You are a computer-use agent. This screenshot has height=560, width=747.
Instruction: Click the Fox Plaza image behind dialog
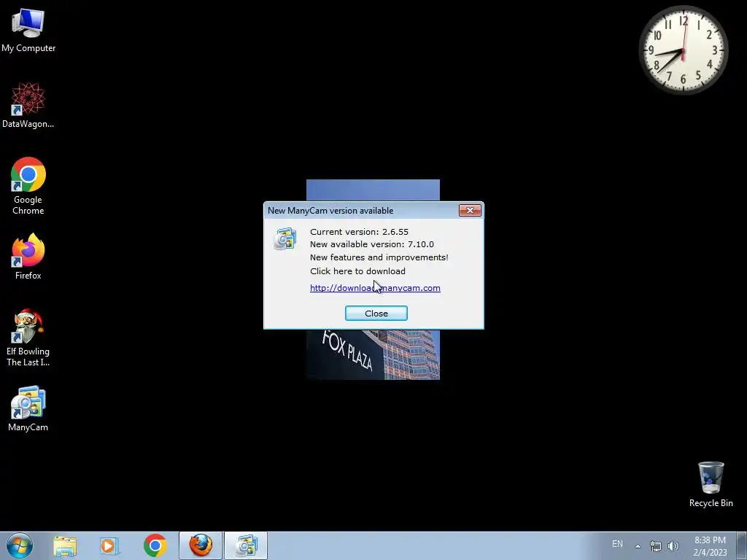[x=373, y=355]
